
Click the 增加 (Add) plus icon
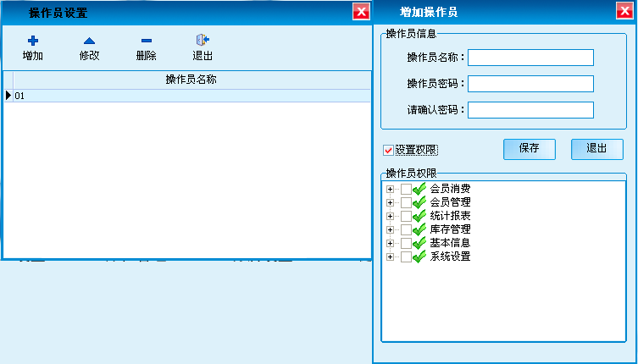click(x=33, y=40)
